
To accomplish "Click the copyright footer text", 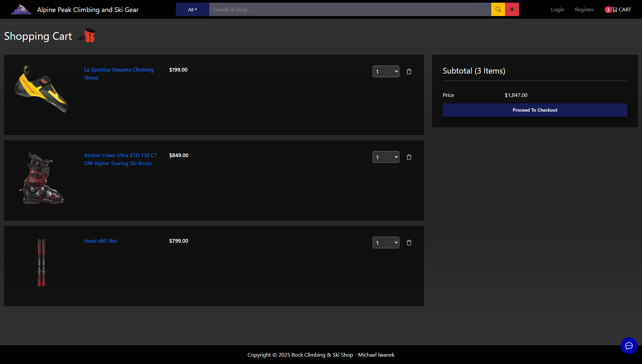I will (321, 355).
